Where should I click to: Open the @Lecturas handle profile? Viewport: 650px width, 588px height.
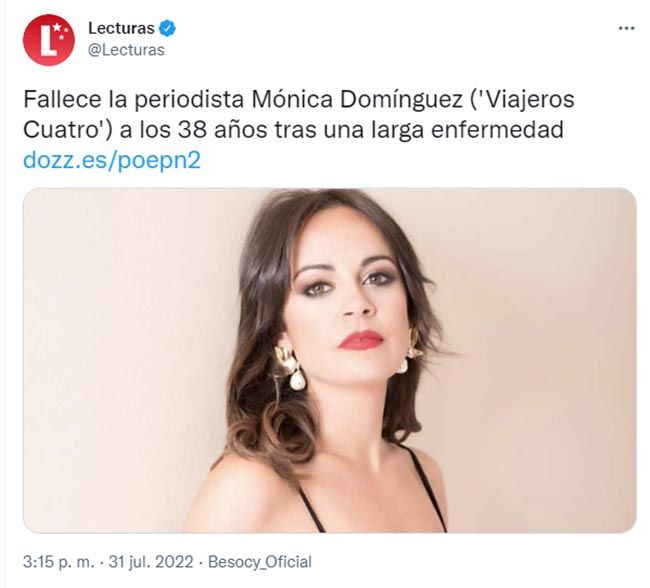click(126, 50)
